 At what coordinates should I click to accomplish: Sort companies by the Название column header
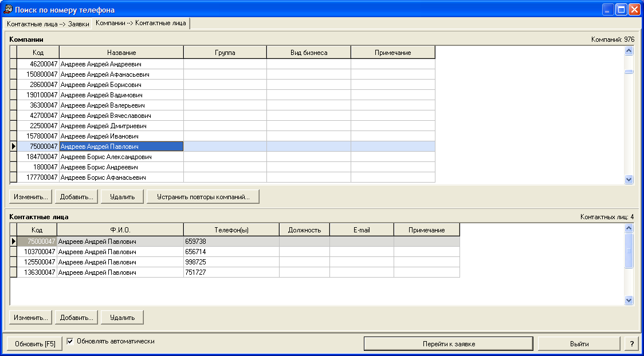pos(121,53)
